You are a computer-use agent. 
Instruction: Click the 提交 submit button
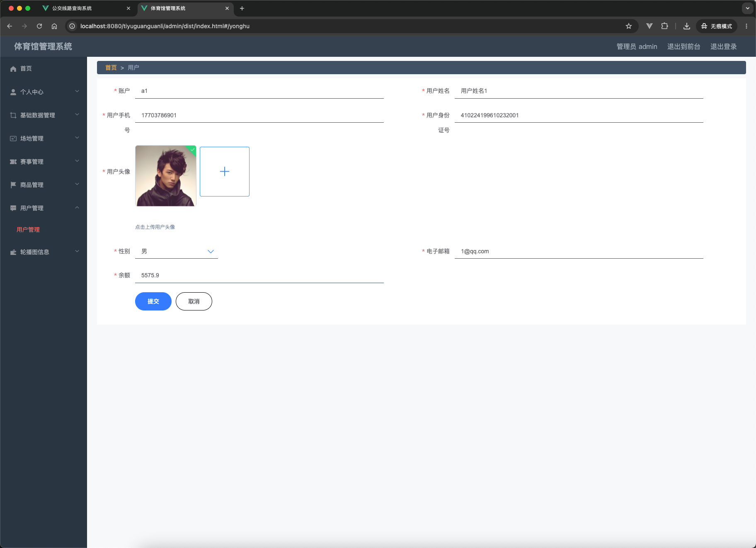(153, 301)
